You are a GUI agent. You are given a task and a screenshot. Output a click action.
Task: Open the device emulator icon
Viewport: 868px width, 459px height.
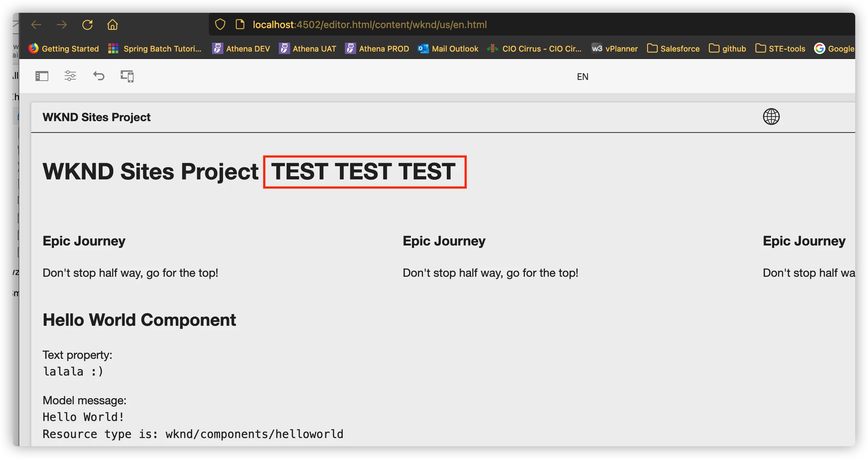point(127,76)
